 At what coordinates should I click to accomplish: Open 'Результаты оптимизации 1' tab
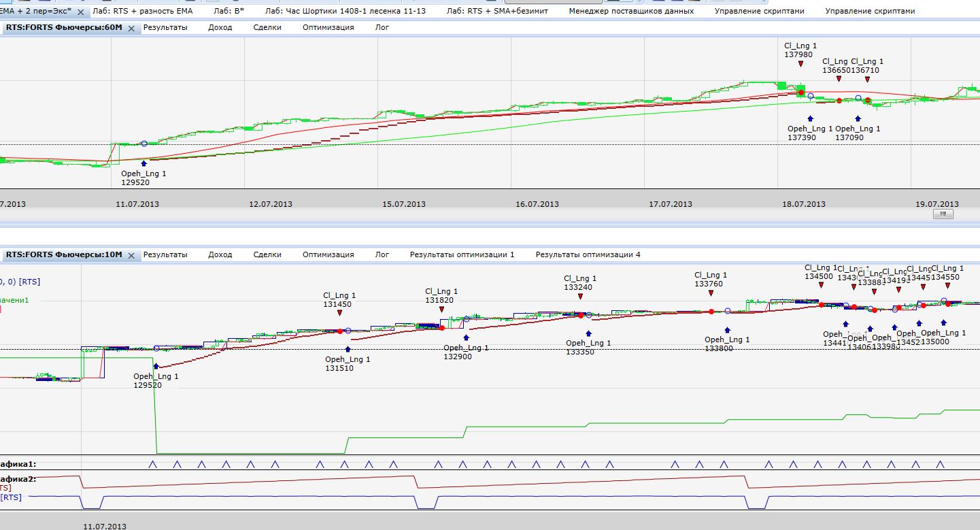pos(462,254)
